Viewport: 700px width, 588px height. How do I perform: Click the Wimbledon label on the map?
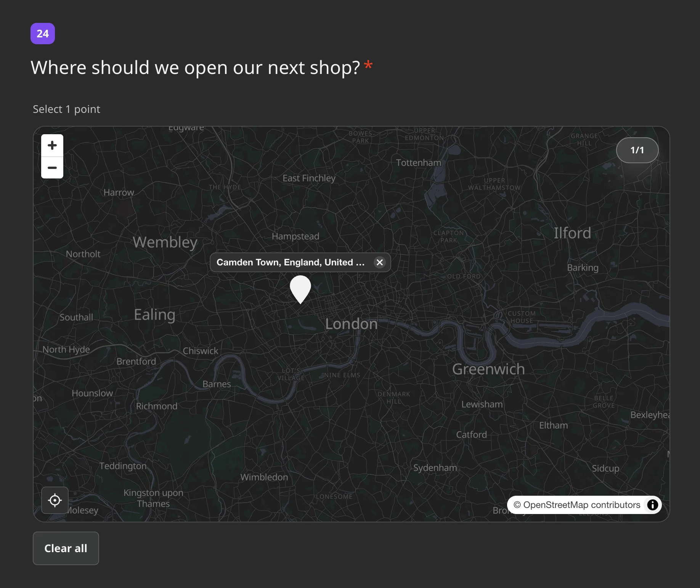264,477
